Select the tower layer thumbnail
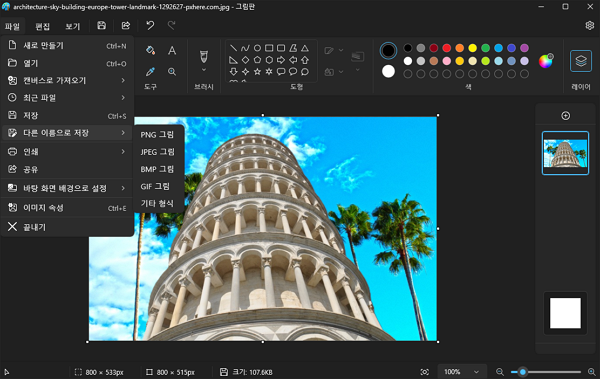Screen dimensions: 600x379 coord(565,153)
